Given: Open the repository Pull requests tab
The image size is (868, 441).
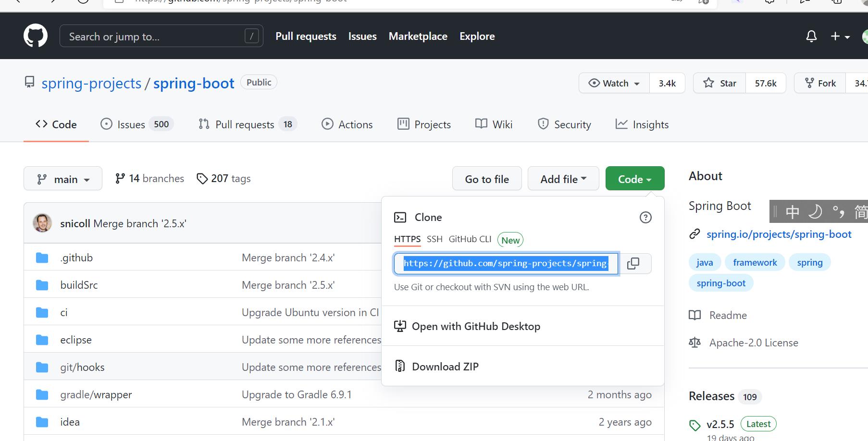Looking at the screenshot, I should pyautogui.click(x=248, y=124).
